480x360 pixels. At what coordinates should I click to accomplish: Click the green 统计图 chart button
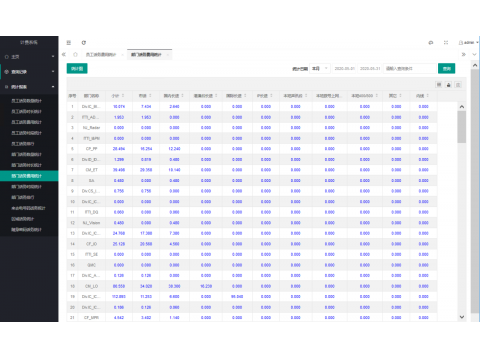(77, 68)
